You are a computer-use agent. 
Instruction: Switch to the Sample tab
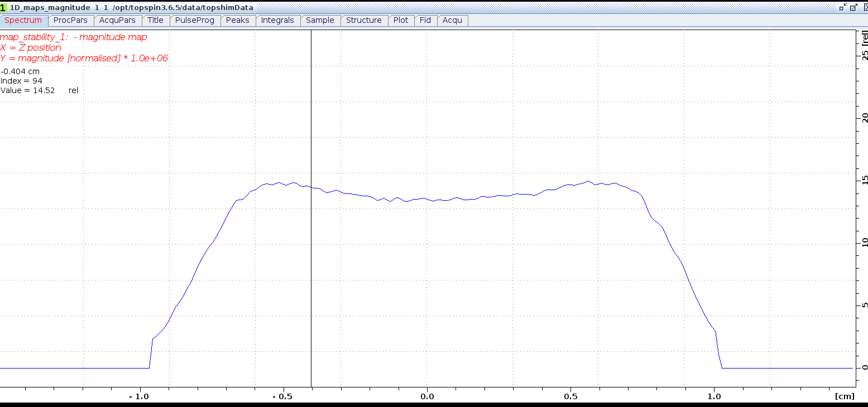click(320, 20)
